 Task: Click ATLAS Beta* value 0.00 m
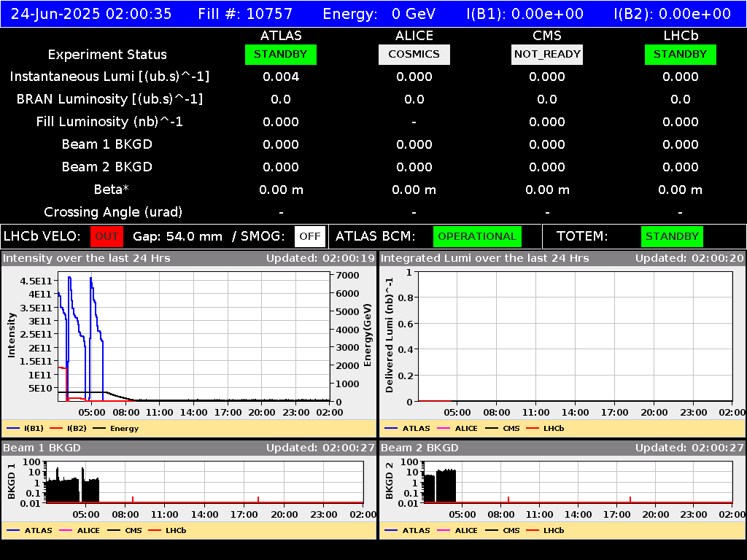(281, 190)
